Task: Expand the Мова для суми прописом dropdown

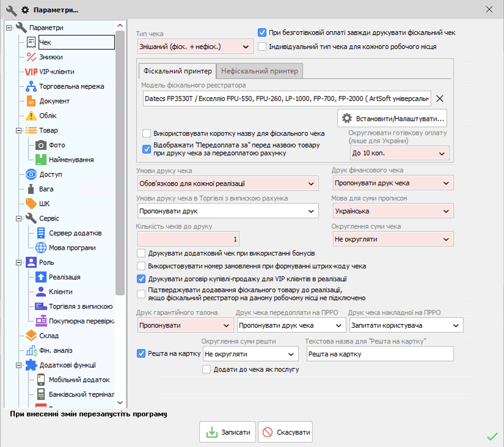Action: tap(393, 211)
